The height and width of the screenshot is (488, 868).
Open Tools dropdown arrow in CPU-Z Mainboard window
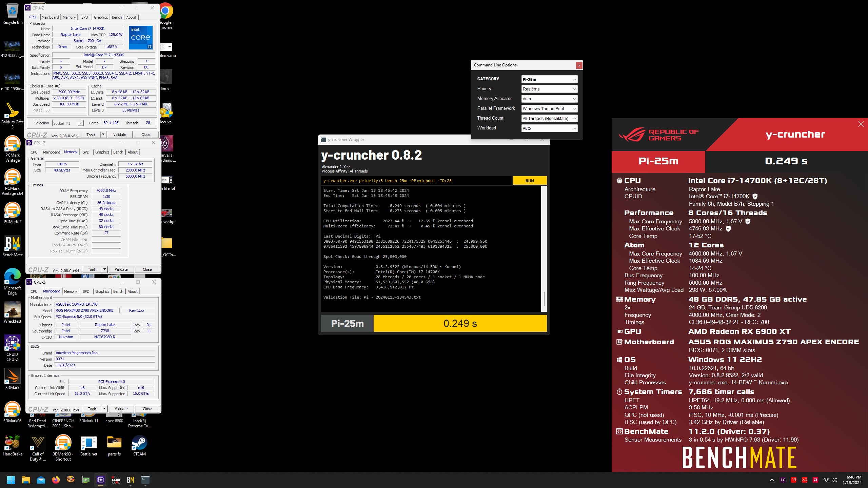click(104, 409)
